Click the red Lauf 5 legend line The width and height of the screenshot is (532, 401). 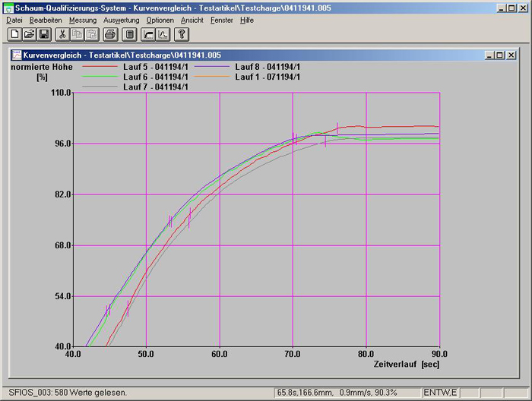(100, 67)
